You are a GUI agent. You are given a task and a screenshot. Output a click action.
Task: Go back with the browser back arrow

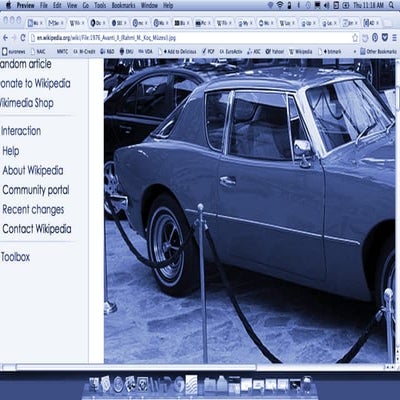click(5, 38)
